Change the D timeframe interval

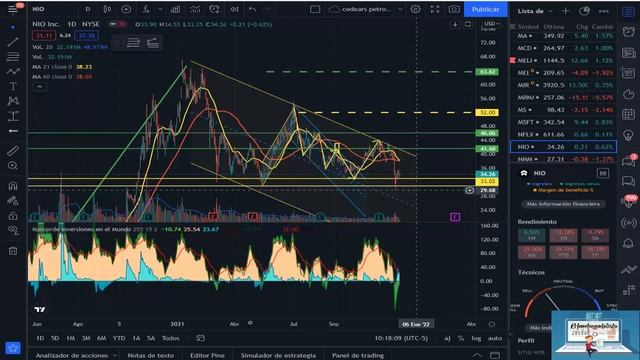pos(87,9)
